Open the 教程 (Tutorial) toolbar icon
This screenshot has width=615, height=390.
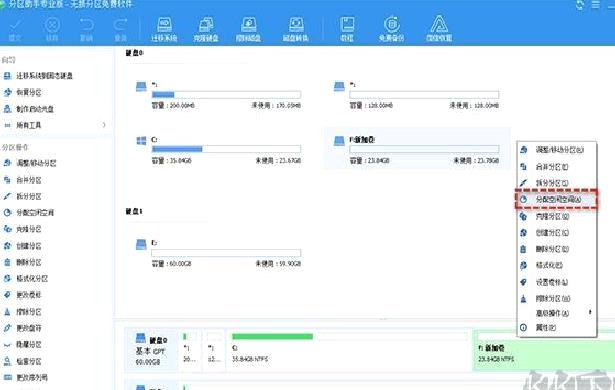tap(347, 29)
